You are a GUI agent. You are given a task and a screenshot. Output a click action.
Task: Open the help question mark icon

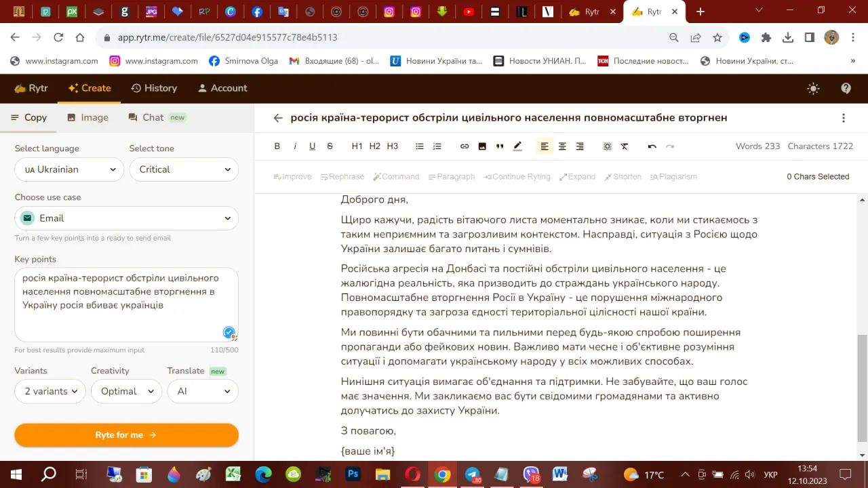point(845,88)
